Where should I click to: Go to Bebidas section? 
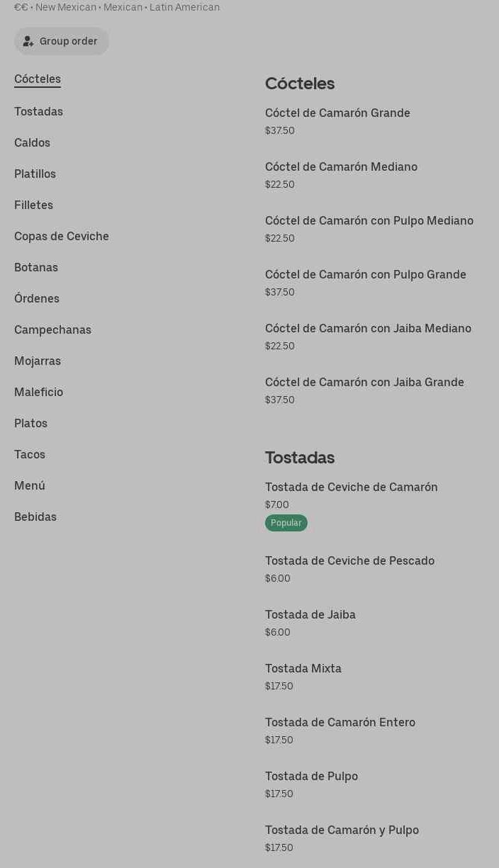coord(35,517)
